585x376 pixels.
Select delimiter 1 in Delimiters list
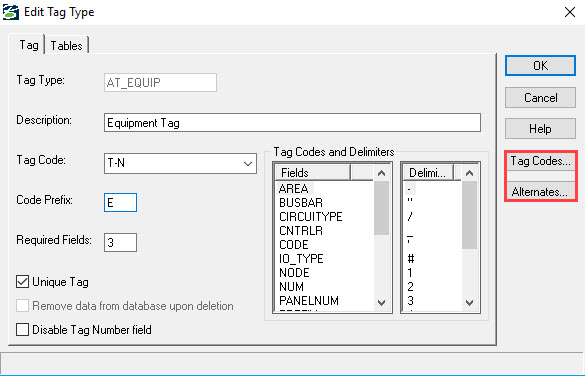click(410, 273)
